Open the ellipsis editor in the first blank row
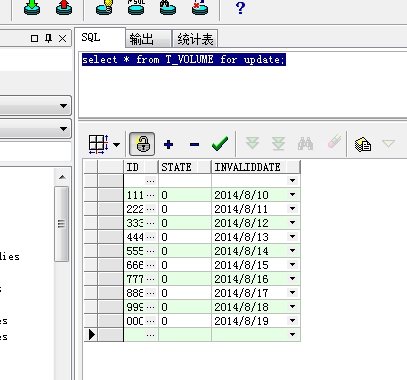407x380 pixels. tap(150, 181)
